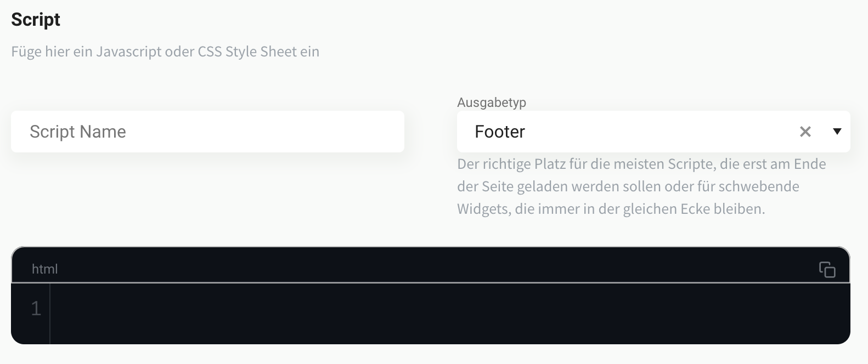This screenshot has height=364, width=868.
Task: Click the Javascript oder CSS description text
Action: (x=165, y=52)
